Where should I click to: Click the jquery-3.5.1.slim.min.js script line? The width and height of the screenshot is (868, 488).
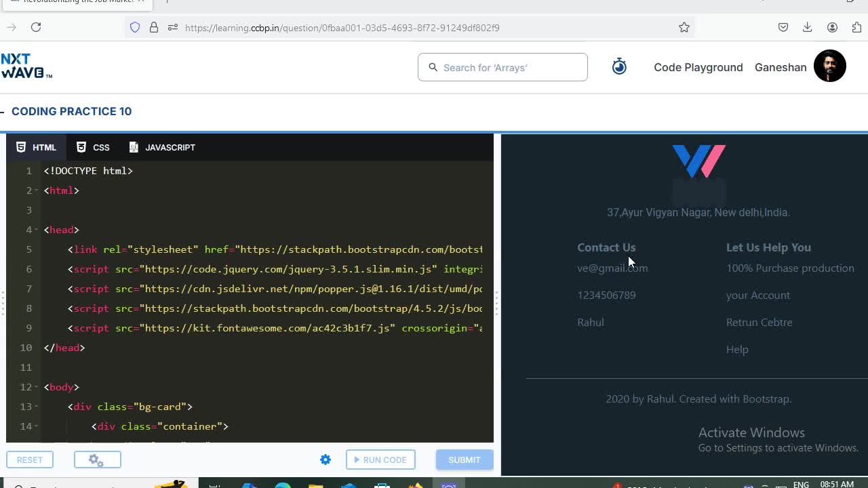tap(275, 269)
